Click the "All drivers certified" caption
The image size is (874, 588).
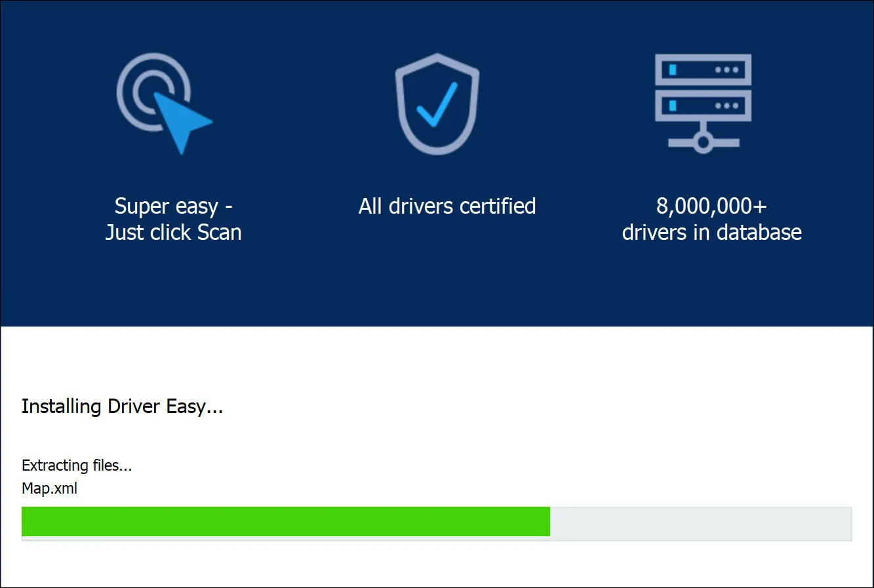pyautogui.click(x=447, y=206)
